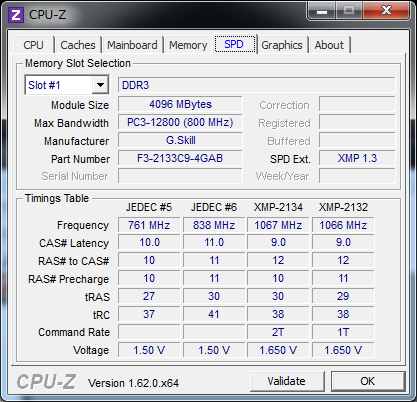
Task: Click the Validate button
Action: [x=287, y=381]
